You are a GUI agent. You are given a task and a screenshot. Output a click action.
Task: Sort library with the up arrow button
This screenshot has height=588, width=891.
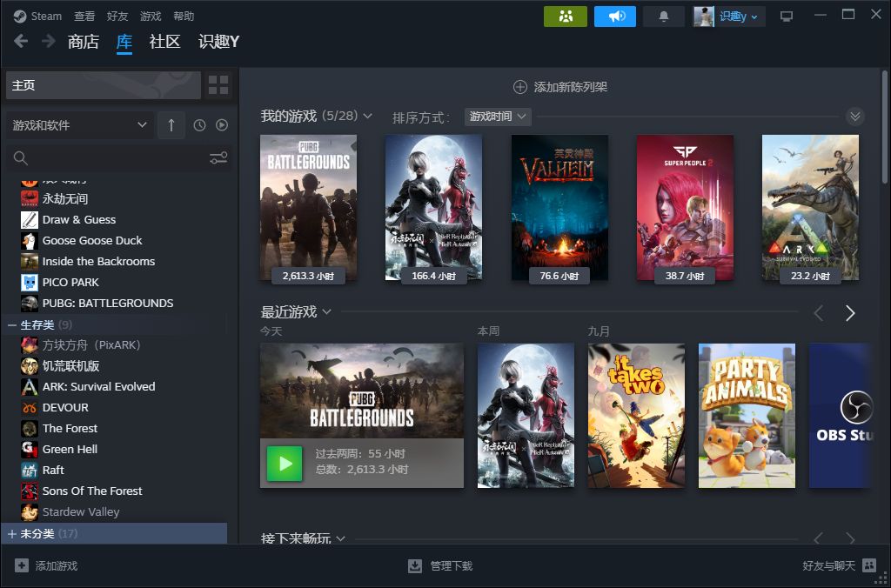pos(171,125)
